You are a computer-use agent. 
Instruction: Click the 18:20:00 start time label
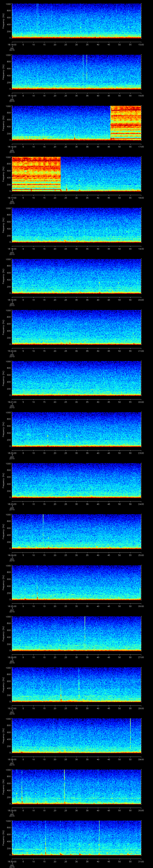tap(12, 351)
